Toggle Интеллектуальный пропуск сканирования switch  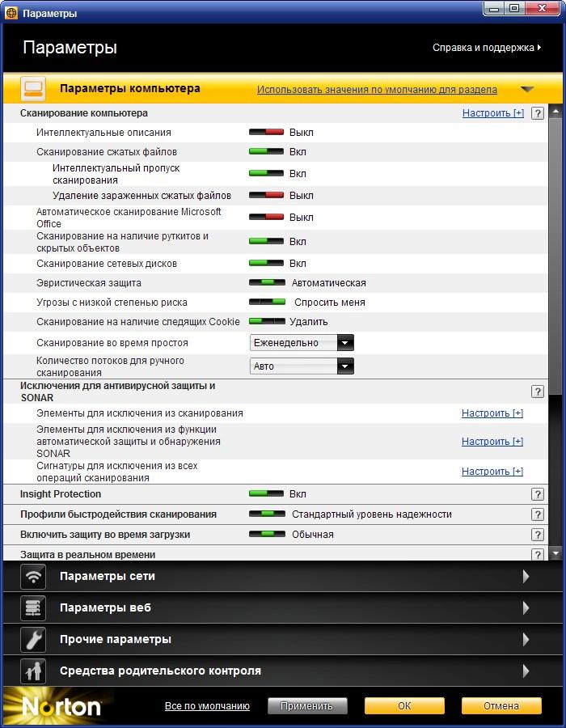(x=266, y=174)
